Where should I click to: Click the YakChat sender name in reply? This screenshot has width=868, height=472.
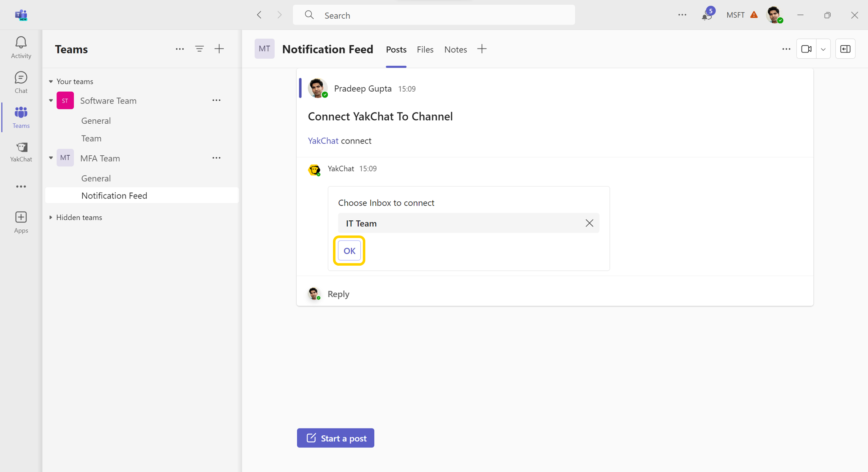click(341, 169)
